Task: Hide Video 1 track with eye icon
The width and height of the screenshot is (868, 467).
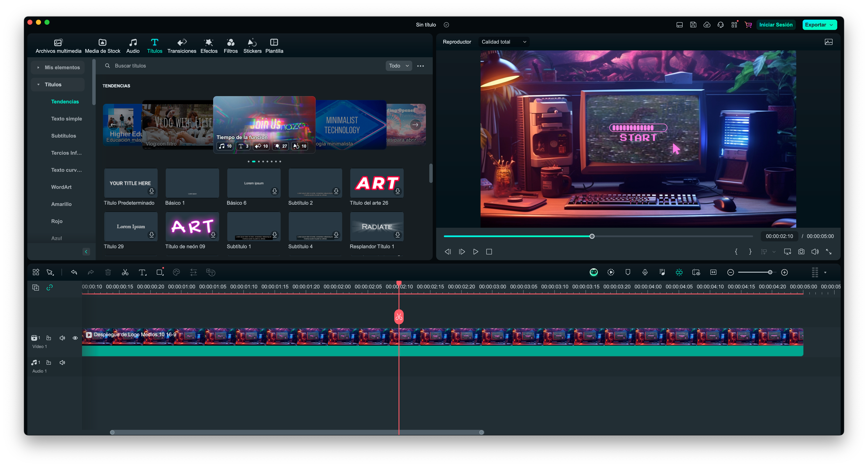Action: click(x=75, y=338)
